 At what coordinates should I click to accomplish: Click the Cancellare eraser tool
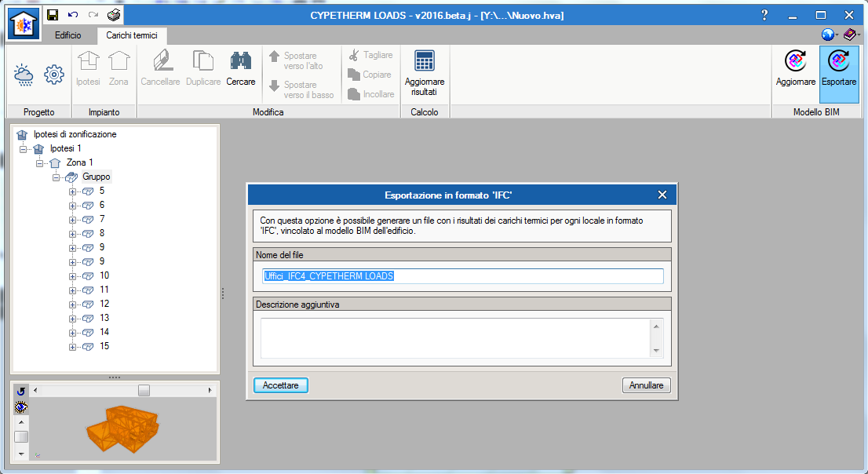tap(161, 68)
